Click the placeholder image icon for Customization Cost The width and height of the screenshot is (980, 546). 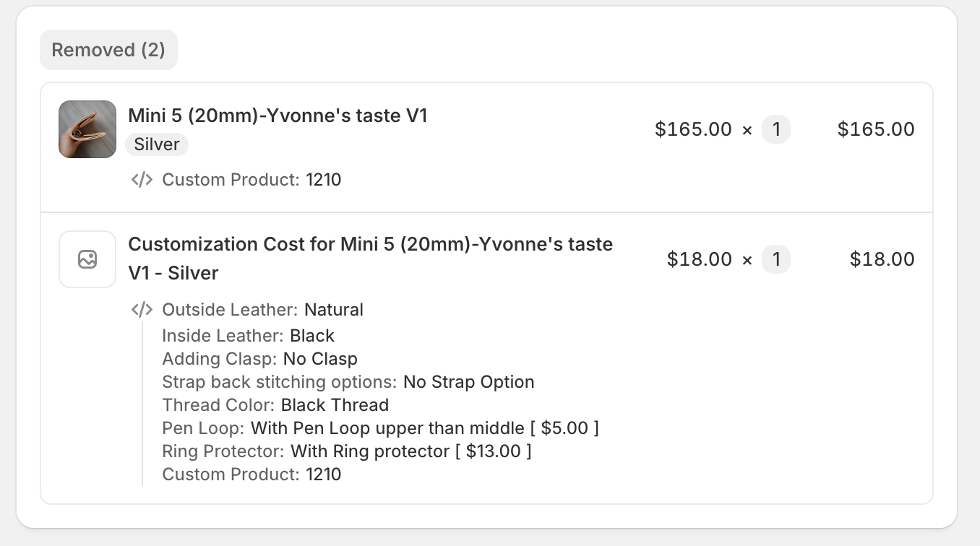tap(87, 259)
